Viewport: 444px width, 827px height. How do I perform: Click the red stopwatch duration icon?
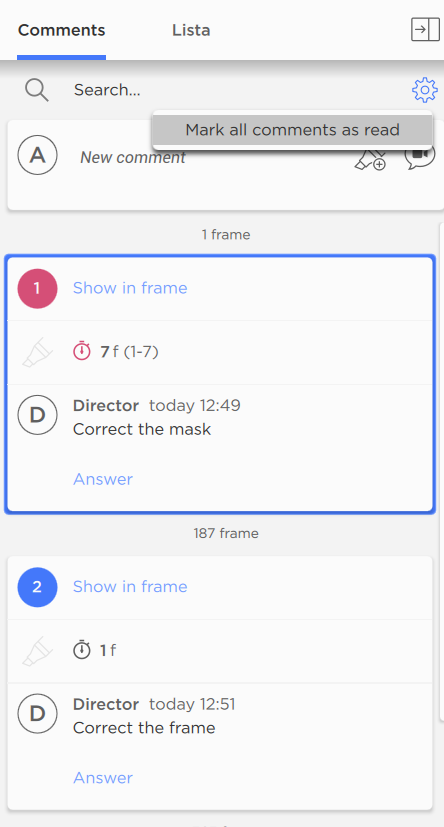82,351
